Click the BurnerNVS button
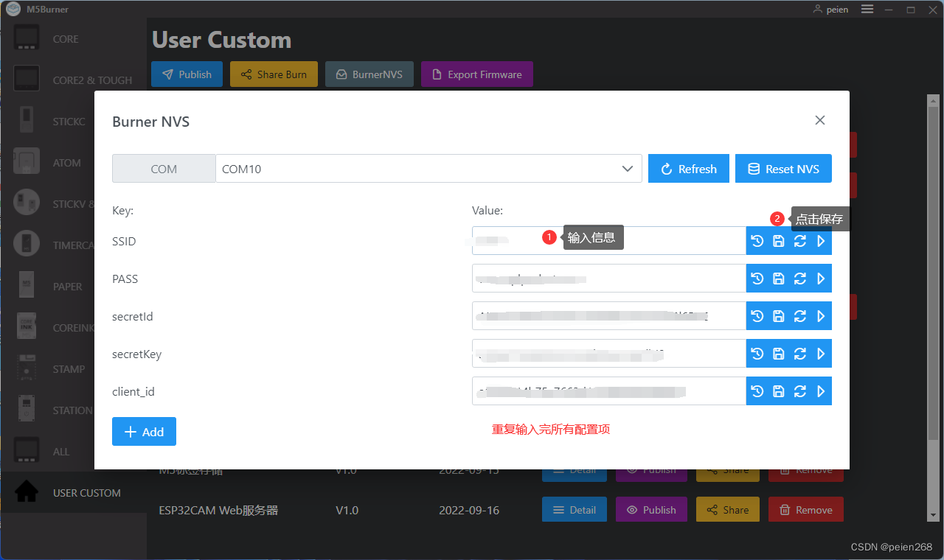 (369, 74)
